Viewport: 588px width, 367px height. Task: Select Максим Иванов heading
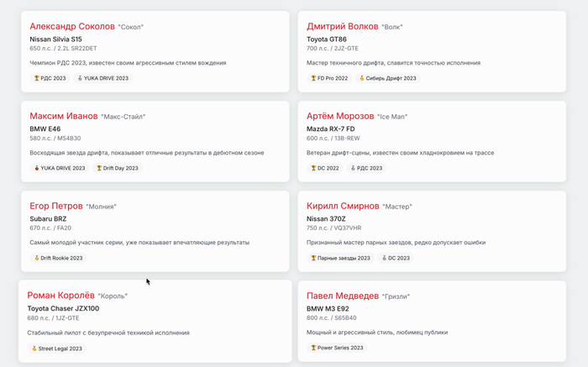point(64,116)
